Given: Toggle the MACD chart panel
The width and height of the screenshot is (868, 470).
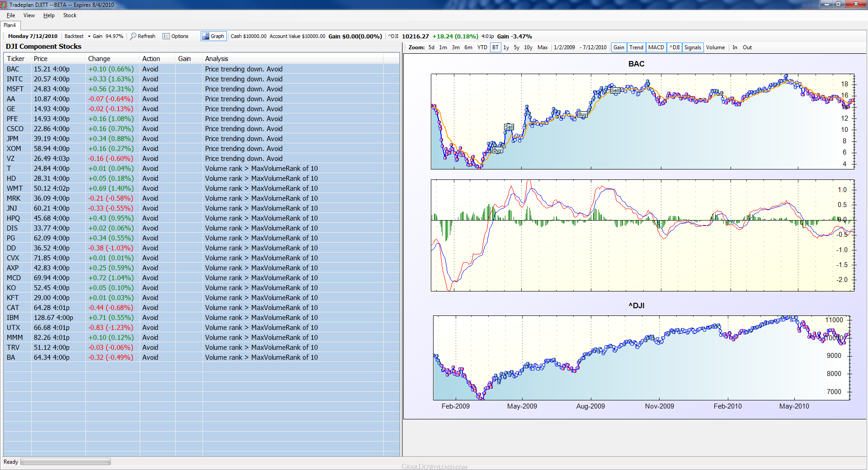Looking at the screenshot, I should tap(656, 47).
